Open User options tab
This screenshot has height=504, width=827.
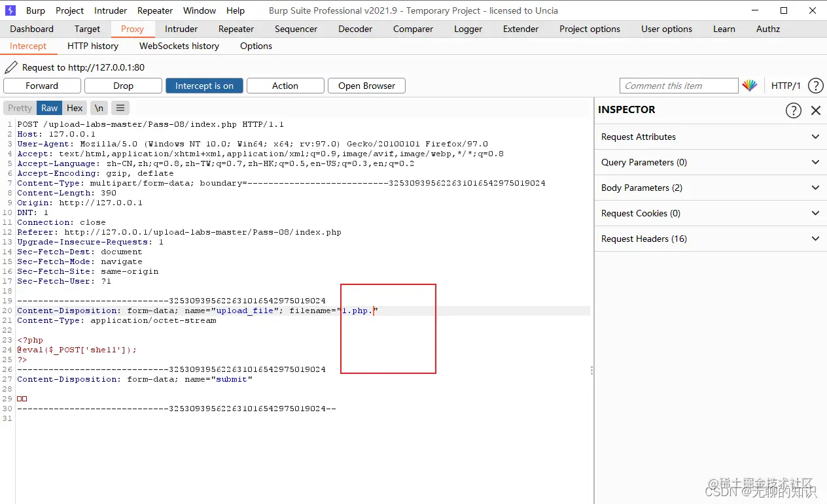667,29
